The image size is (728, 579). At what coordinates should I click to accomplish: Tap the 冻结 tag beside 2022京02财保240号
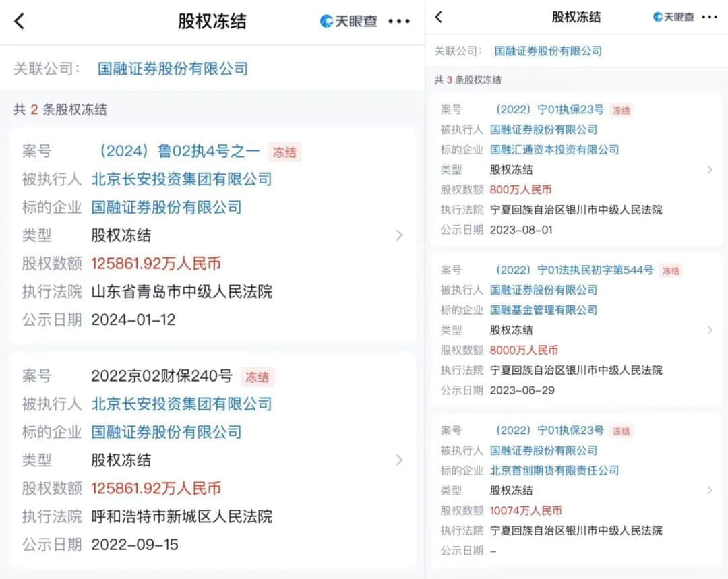tap(257, 377)
